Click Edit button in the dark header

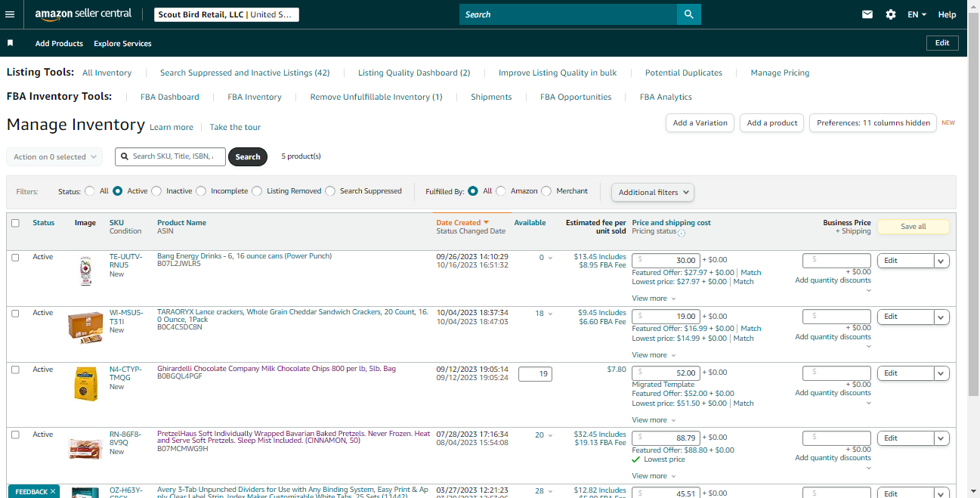[x=942, y=43]
